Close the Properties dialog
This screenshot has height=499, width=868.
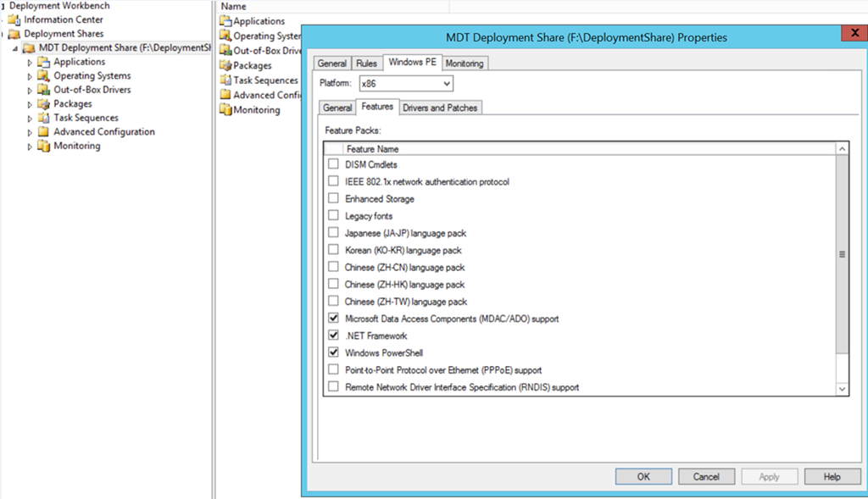854,33
